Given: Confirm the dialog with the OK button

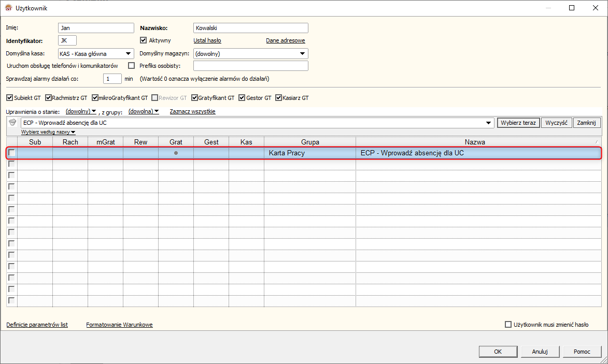Looking at the screenshot, I should [x=498, y=352].
